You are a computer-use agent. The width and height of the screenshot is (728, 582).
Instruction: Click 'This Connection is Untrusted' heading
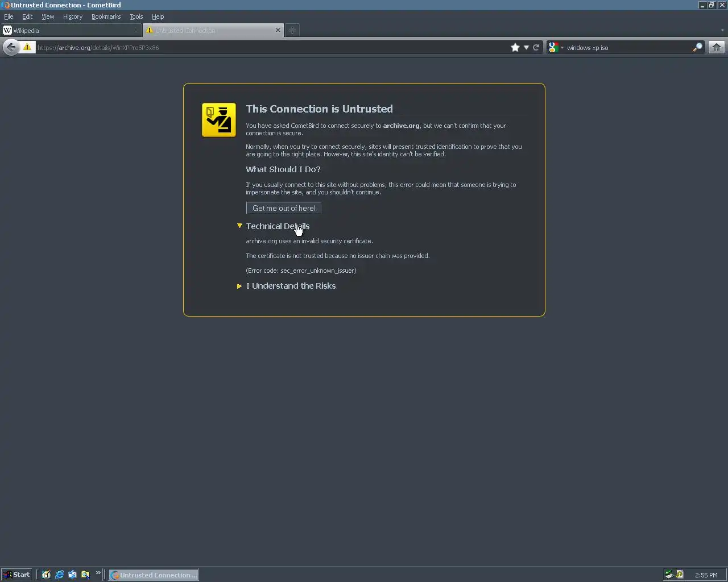click(319, 109)
